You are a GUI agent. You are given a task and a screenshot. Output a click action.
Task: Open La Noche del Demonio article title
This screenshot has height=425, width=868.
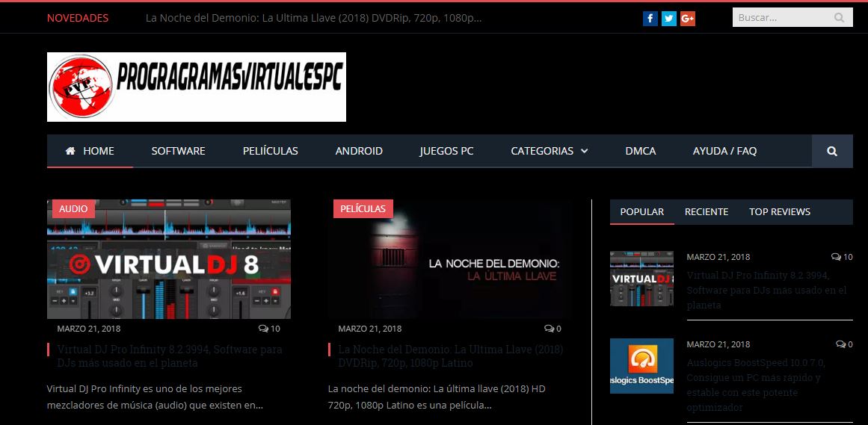click(451, 356)
